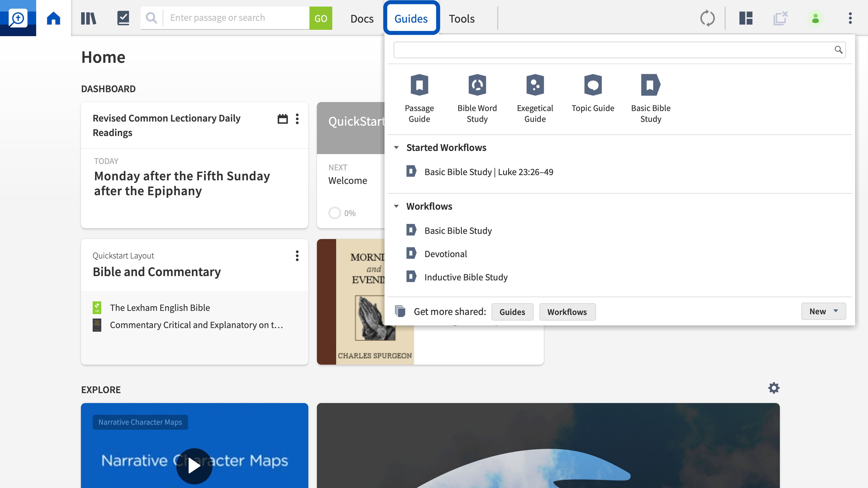Open the Bible Word Study icon
This screenshot has width=868, height=488.
coord(477,85)
